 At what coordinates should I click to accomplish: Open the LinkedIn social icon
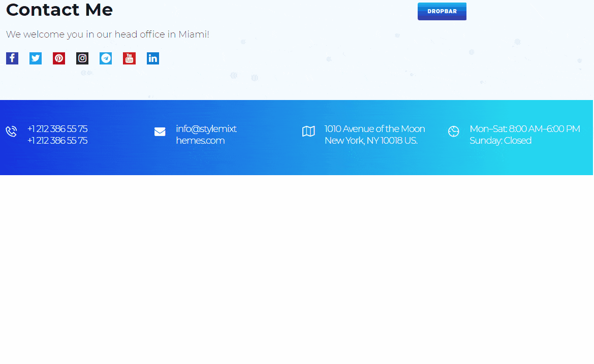coord(152,58)
